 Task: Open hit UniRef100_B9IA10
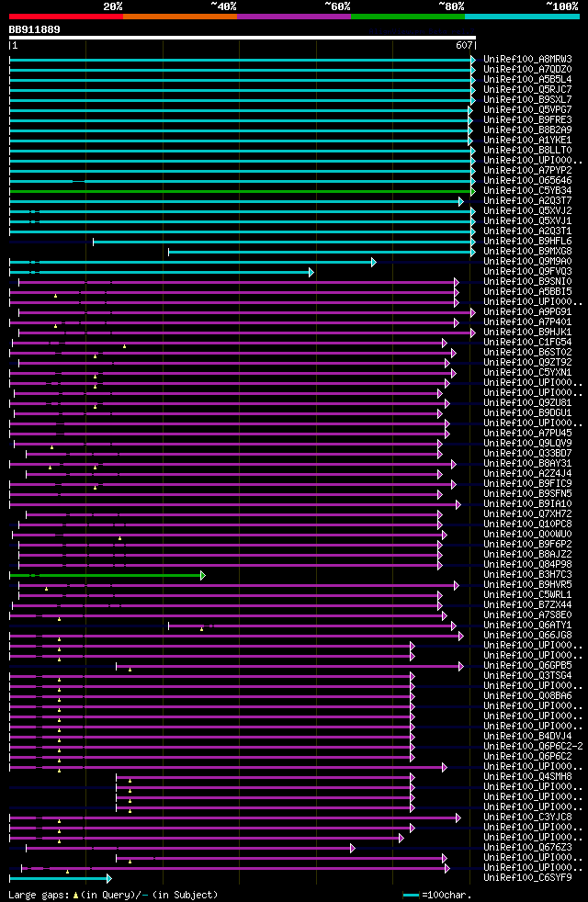tap(527, 504)
